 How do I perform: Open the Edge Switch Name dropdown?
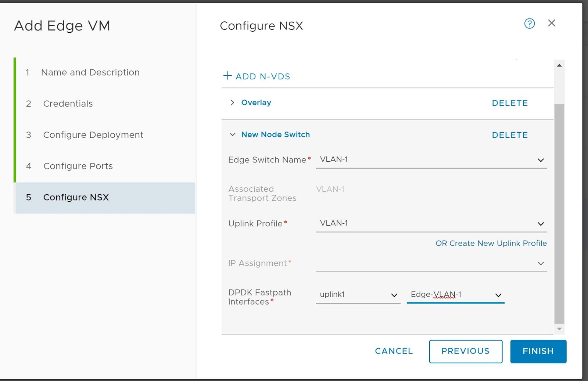[x=431, y=160]
